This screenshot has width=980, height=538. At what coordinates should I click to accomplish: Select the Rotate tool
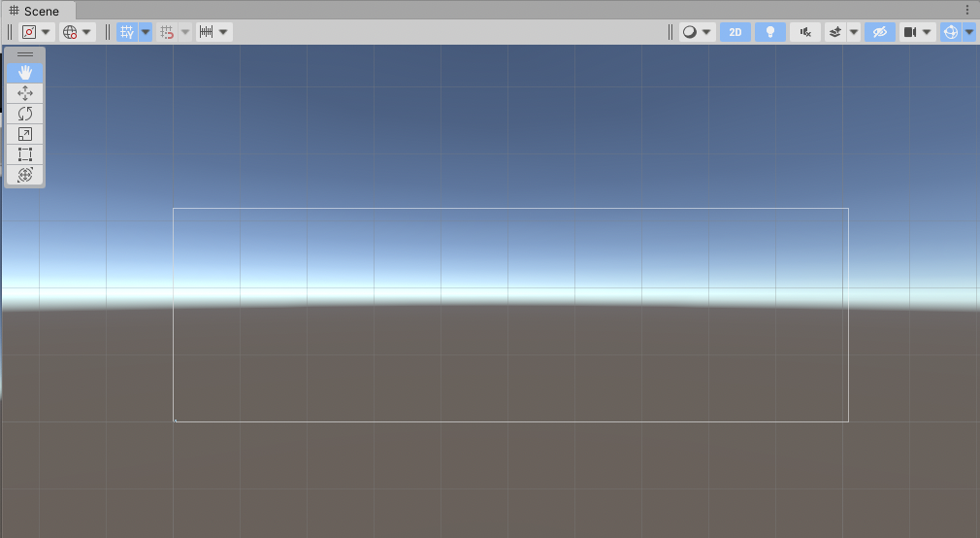25,114
